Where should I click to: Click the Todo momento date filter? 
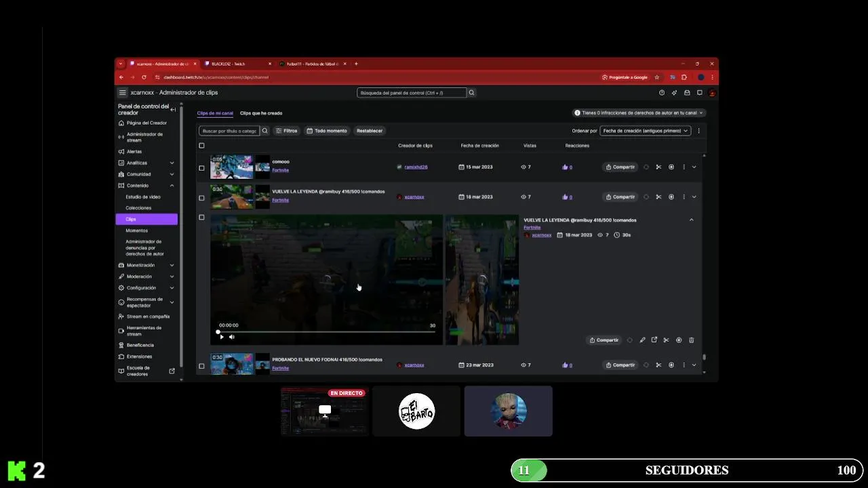click(327, 131)
